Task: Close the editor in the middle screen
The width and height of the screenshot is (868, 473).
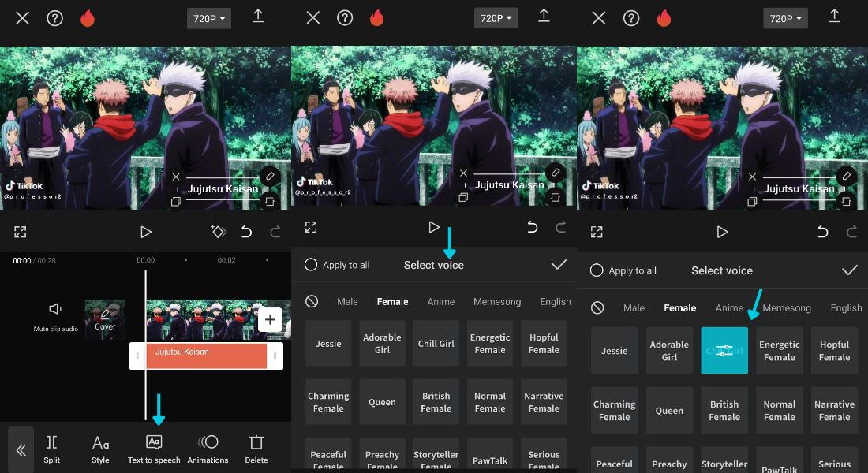Action: click(312, 18)
